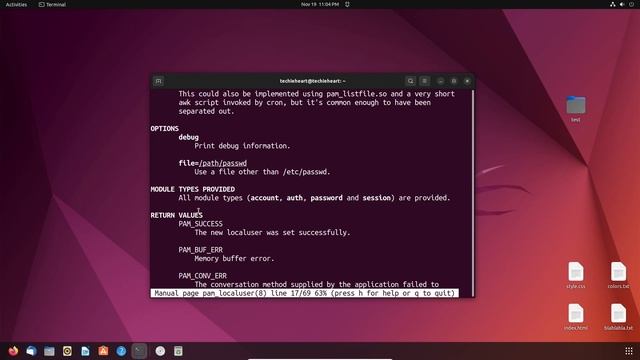Select style.css file on desktop

click(576, 275)
